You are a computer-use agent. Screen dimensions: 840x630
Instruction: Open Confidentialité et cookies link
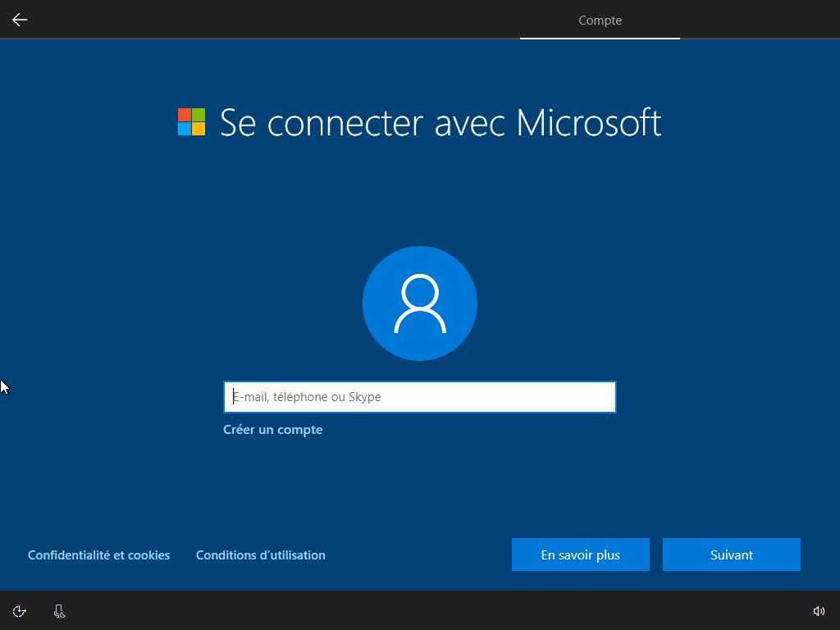click(98, 555)
